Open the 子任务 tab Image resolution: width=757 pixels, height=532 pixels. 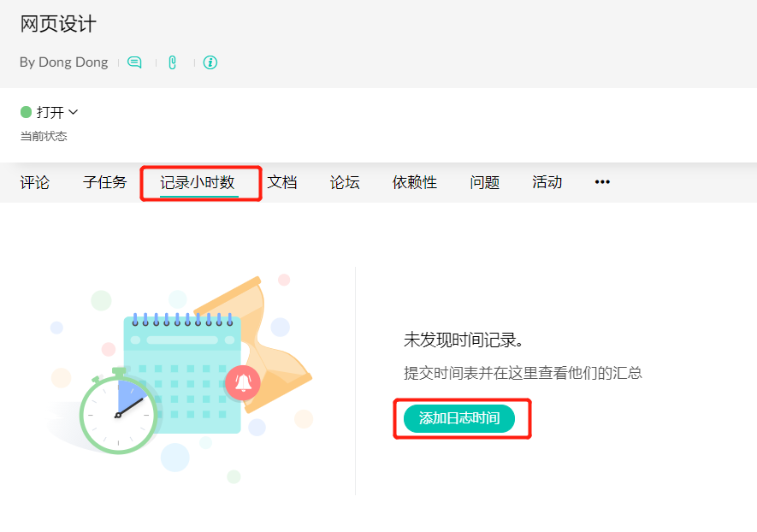click(104, 182)
